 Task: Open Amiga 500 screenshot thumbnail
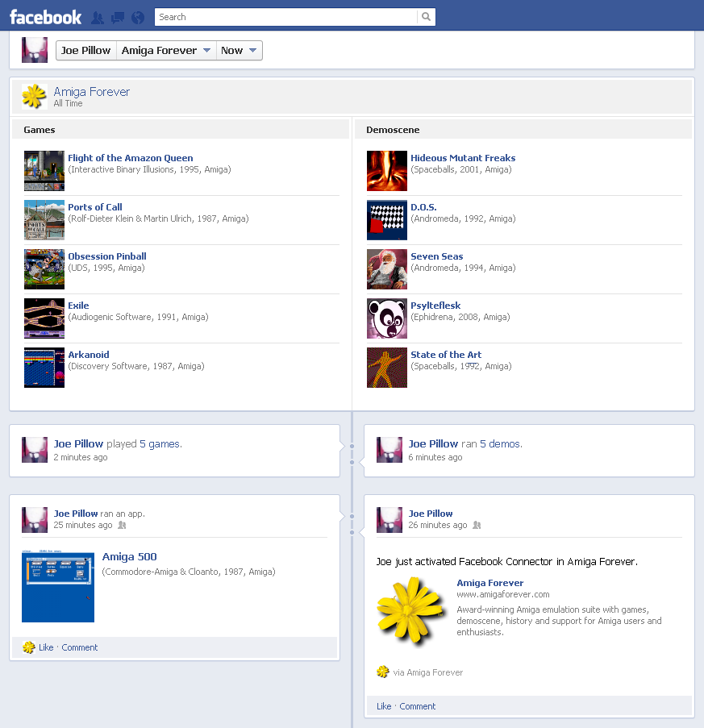[x=58, y=586]
